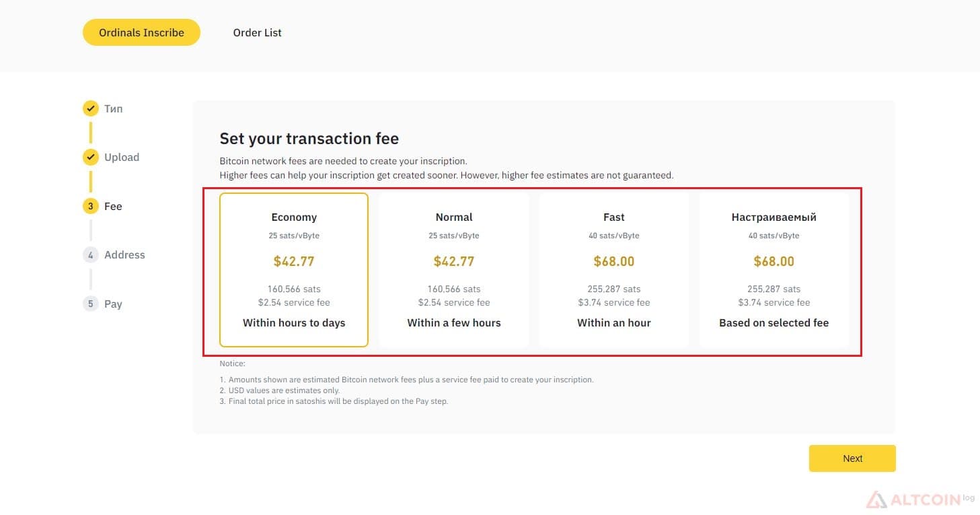The height and width of the screenshot is (515, 980).
Task: Choose the Normal fee option card
Action: (x=454, y=270)
